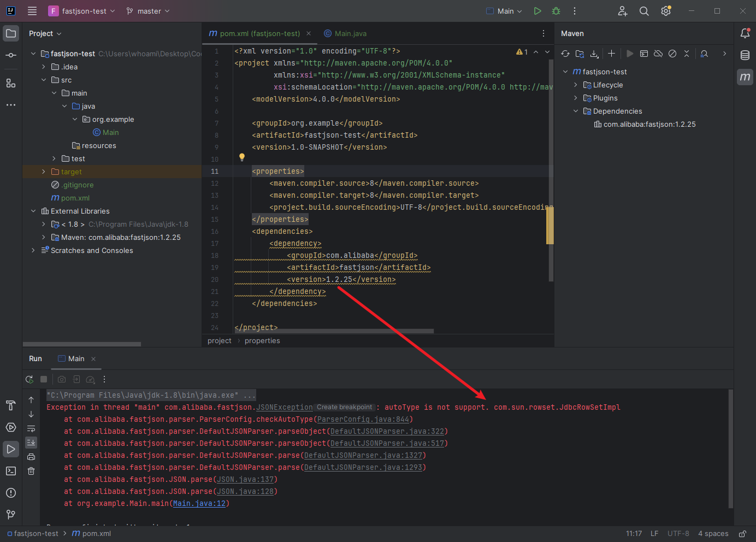Open DefaultJSONParser.java:322 link
The width and height of the screenshot is (756, 542).
387,431
